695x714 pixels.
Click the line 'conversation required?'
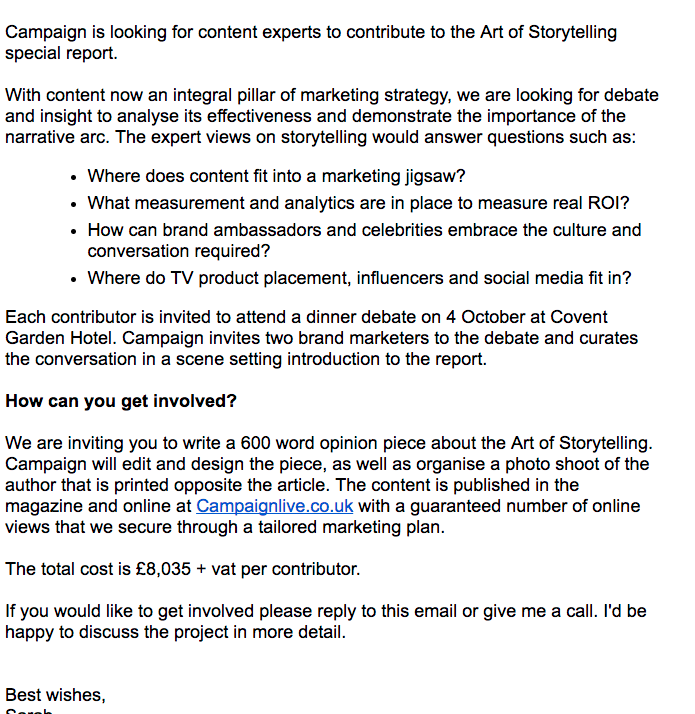pyautogui.click(x=179, y=251)
